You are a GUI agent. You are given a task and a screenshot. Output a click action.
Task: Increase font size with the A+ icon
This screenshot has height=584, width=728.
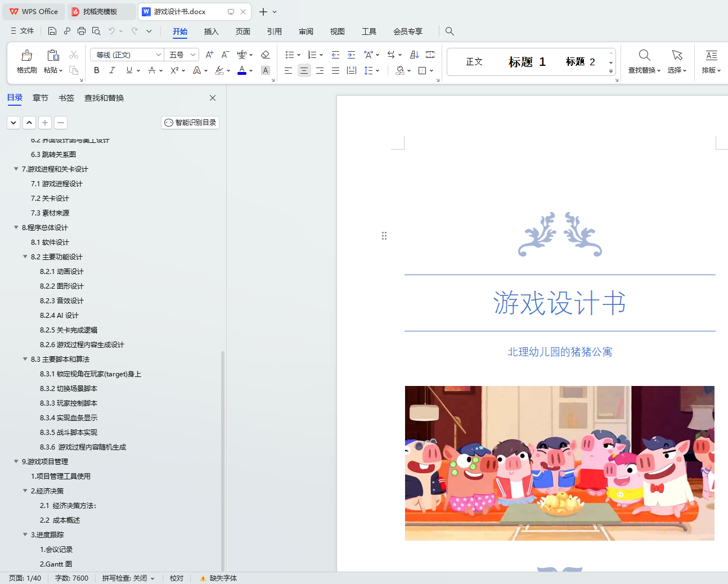(x=209, y=55)
